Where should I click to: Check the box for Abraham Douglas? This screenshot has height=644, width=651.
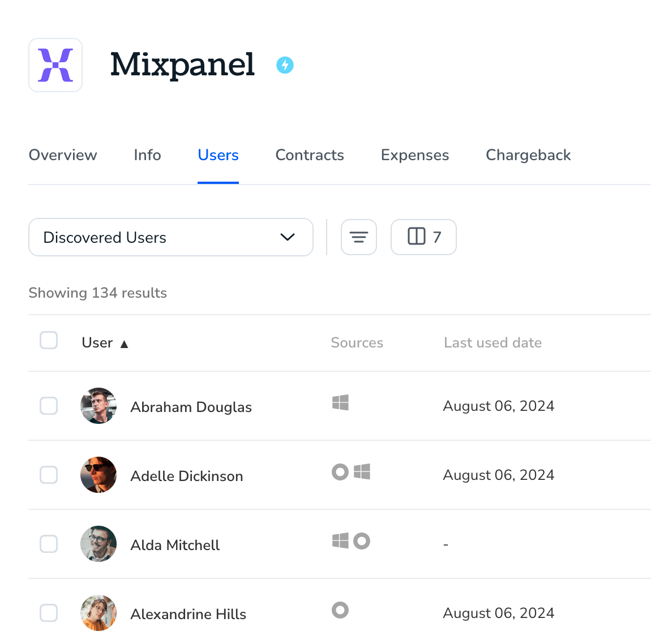[x=49, y=406]
